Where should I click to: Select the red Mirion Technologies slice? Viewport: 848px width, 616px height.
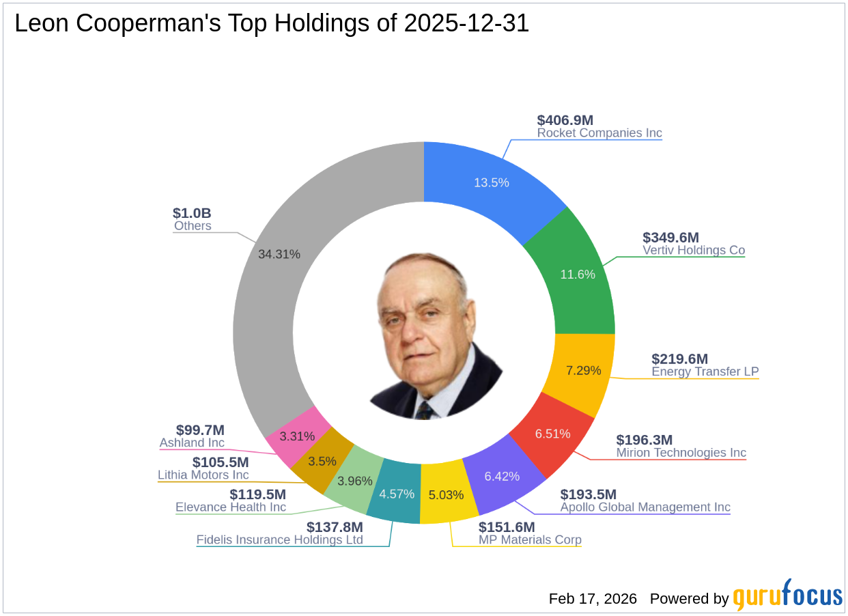(x=553, y=433)
